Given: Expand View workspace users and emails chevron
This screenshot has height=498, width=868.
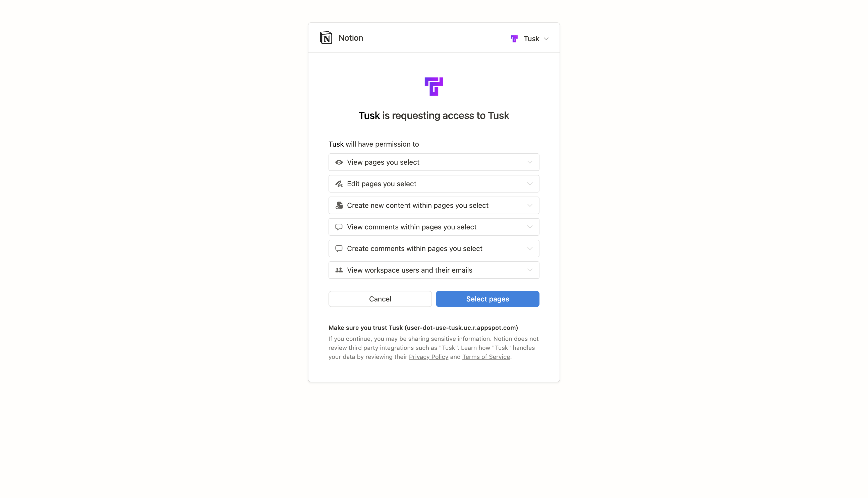Looking at the screenshot, I should tap(530, 270).
